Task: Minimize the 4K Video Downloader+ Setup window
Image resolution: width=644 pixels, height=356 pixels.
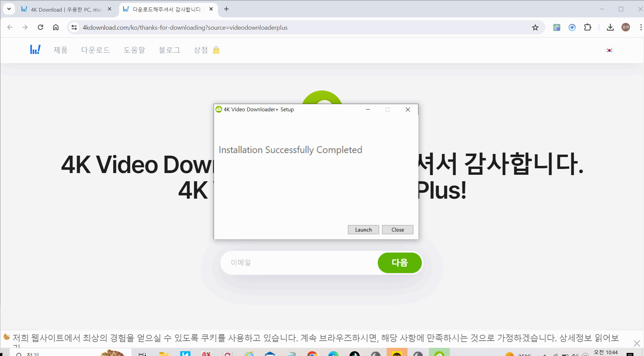Action: coord(368,110)
